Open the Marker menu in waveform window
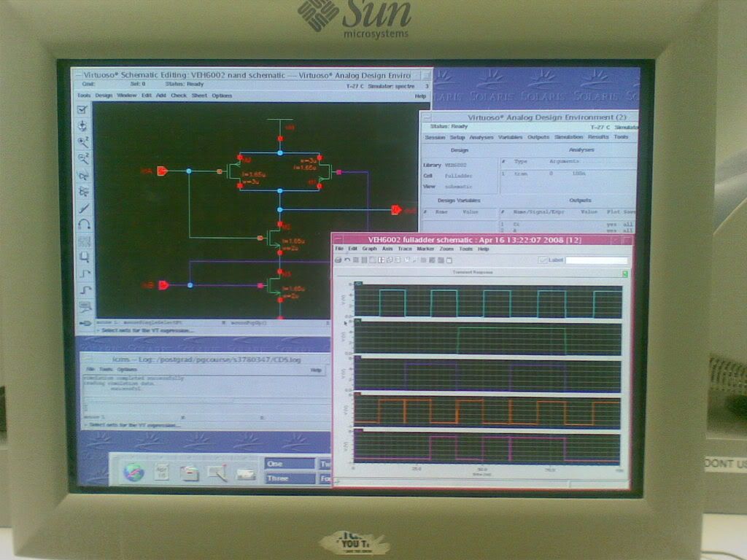 (x=425, y=249)
